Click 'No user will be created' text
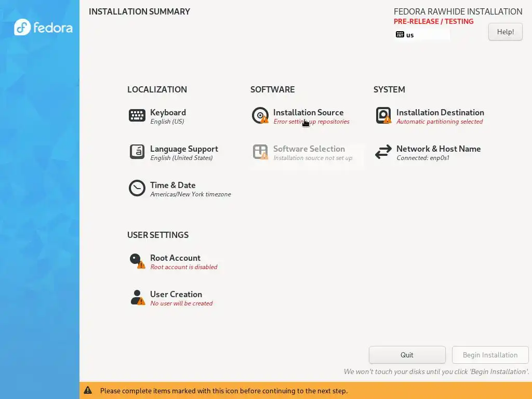 pos(181,303)
